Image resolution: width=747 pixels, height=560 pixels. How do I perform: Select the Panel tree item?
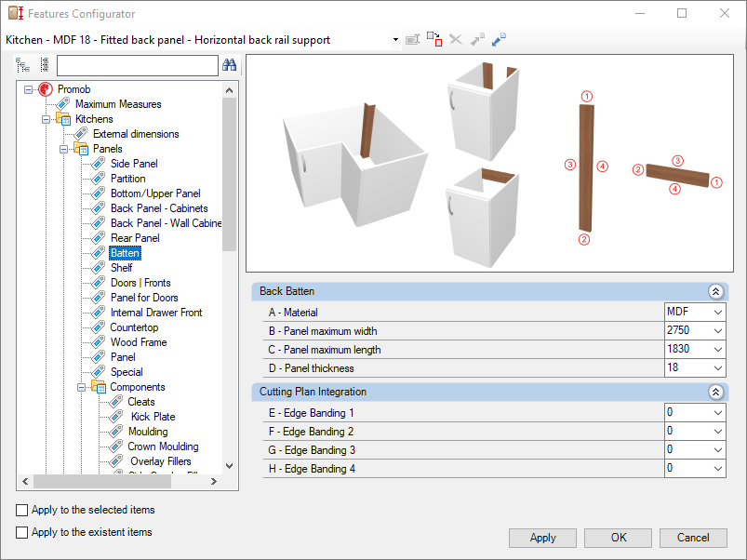(x=123, y=357)
